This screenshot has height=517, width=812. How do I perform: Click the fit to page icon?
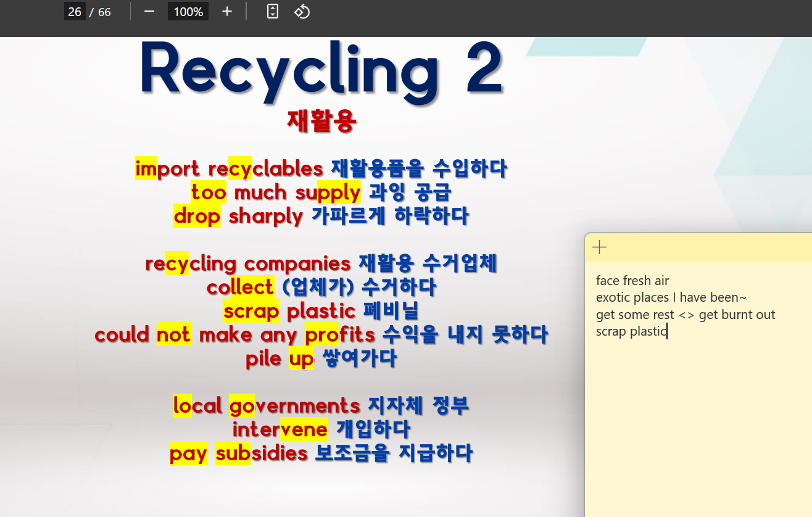pos(273,12)
